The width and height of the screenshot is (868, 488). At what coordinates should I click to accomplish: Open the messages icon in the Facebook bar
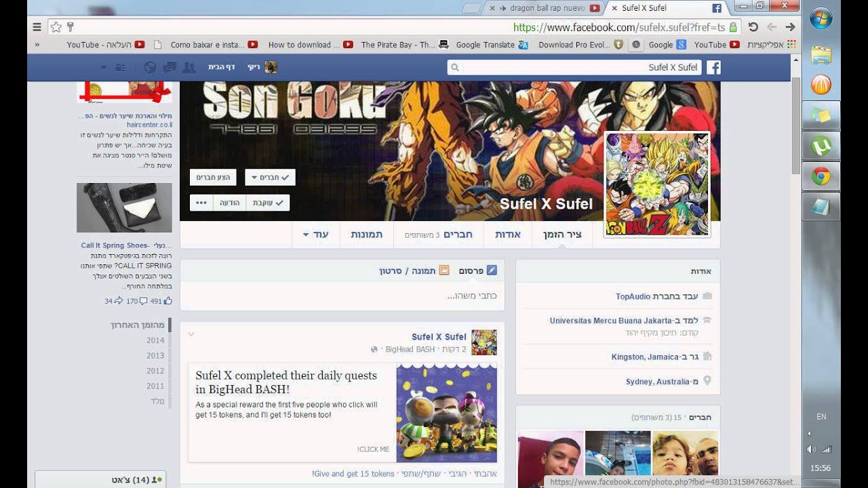[x=170, y=67]
